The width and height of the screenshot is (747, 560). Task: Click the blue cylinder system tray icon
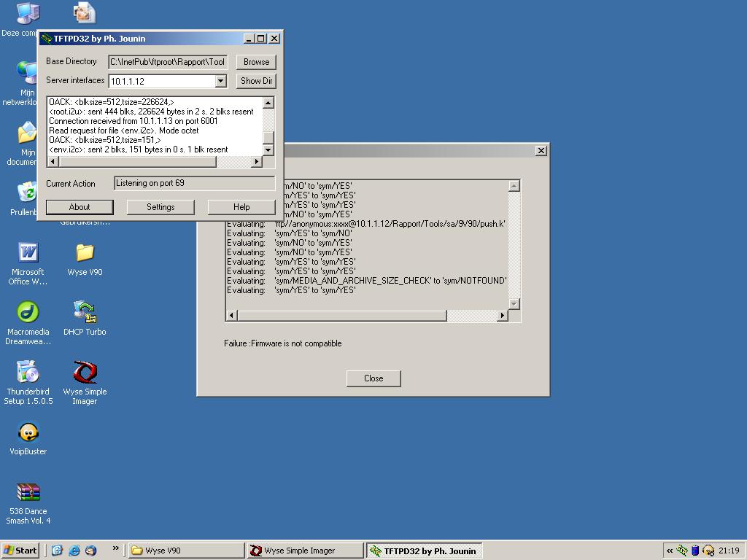(695, 551)
